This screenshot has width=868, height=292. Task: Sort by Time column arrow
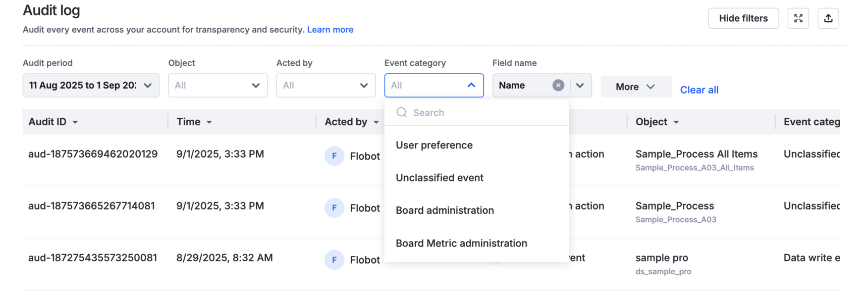[x=209, y=122]
